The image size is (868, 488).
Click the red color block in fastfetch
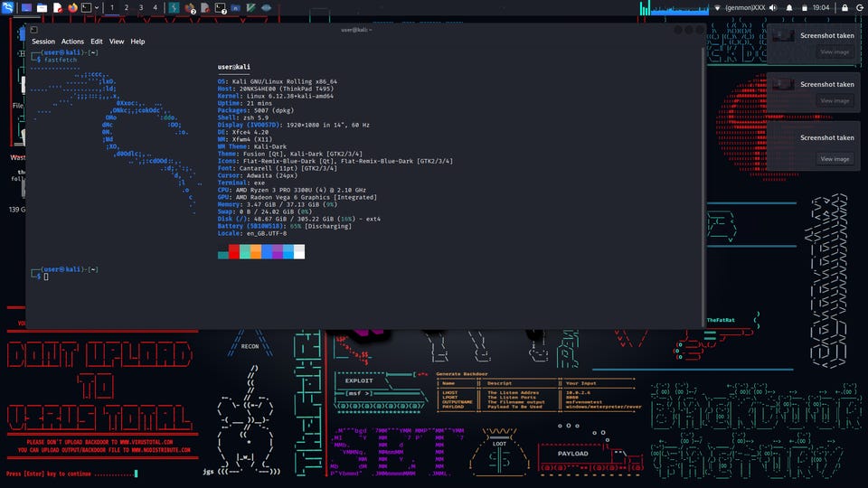[x=234, y=252]
